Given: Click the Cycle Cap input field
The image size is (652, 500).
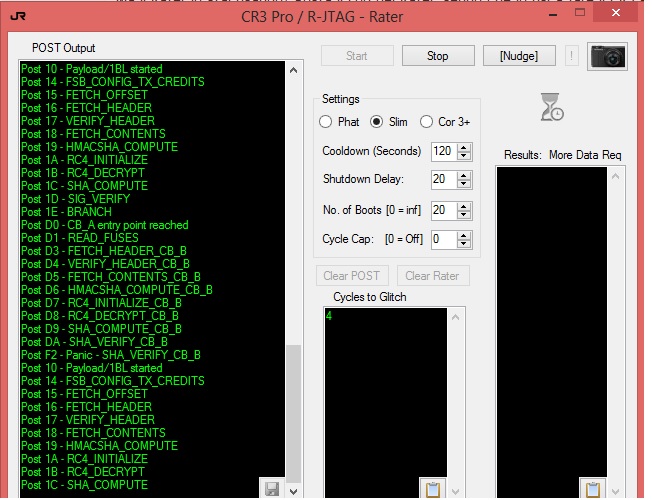Looking at the screenshot, I should [x=444, y=240].
